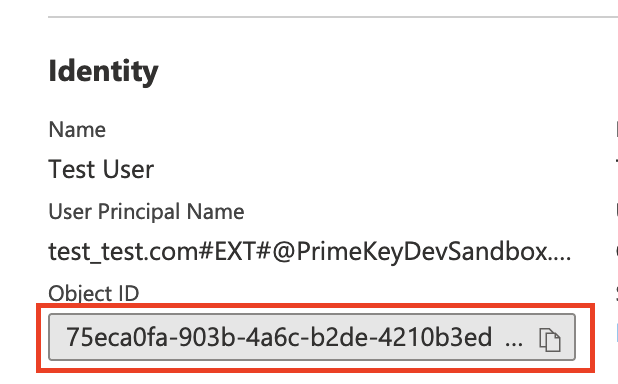Copy the Object ID to clipboard
618x384 pixels.
pyautogui.click(x=550, y=339)
